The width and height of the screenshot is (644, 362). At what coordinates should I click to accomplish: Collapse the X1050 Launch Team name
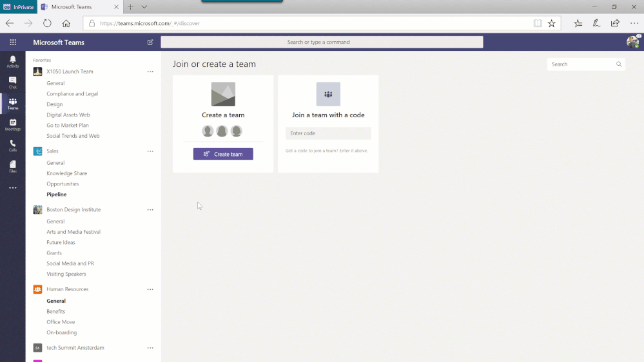click(x=70, y=71)
